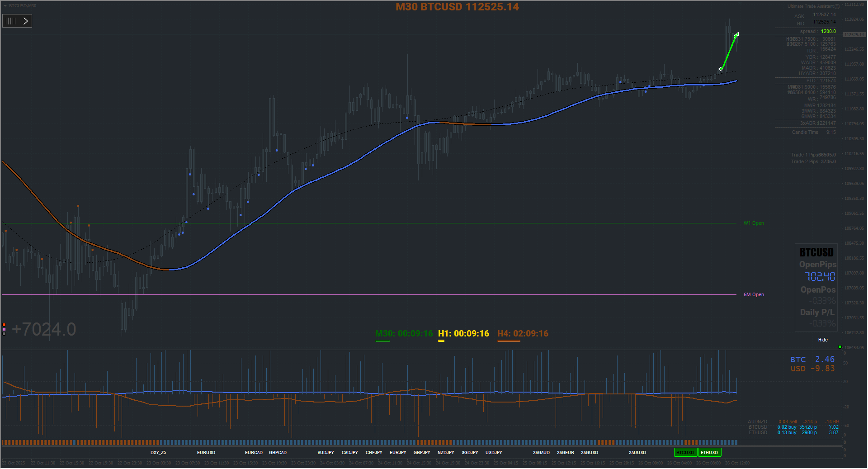
Task: Switch chart to EURUSD symbol
Action: point(206,452)
